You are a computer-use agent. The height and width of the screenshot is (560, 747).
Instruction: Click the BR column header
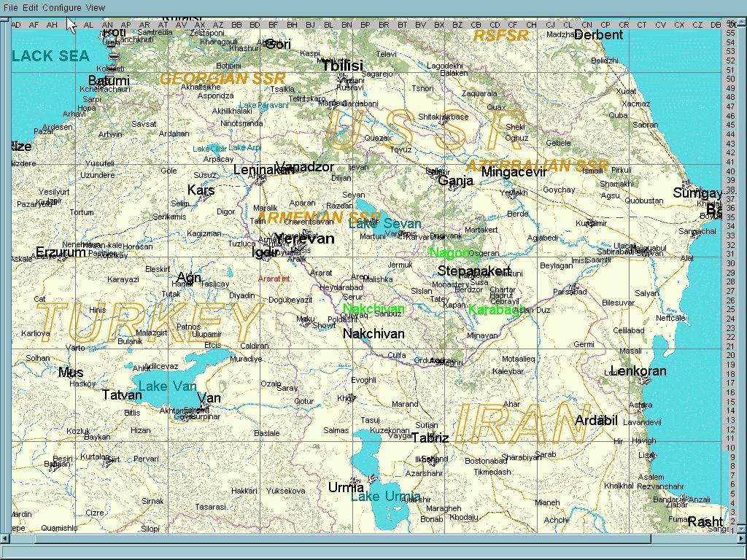pyautogui.click(x=384, y=25)
